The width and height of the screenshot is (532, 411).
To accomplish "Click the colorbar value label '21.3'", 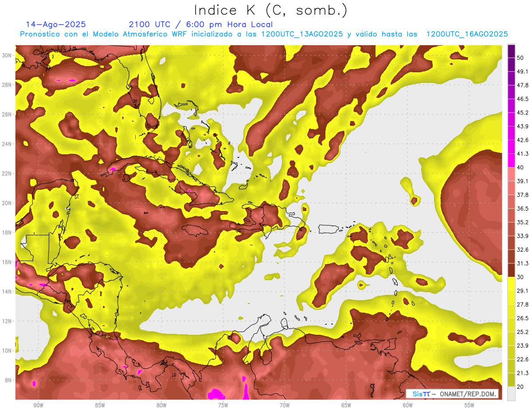I will point(522,373).
